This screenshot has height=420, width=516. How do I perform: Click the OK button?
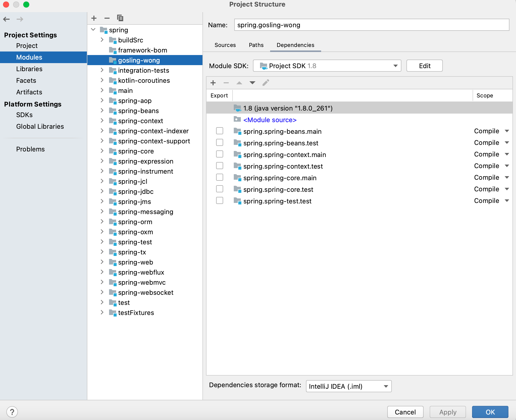(490, 412)
